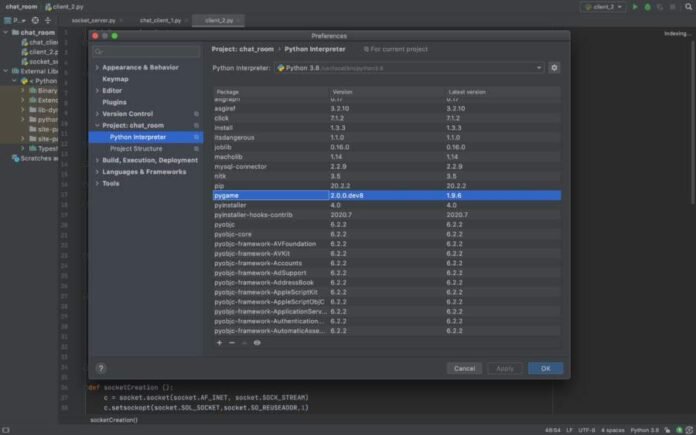Image resolution: width=696 pixels, height=435 pixels.
Task: Switch to chat_client_1.py editor tab
Action: coord(160,20)
